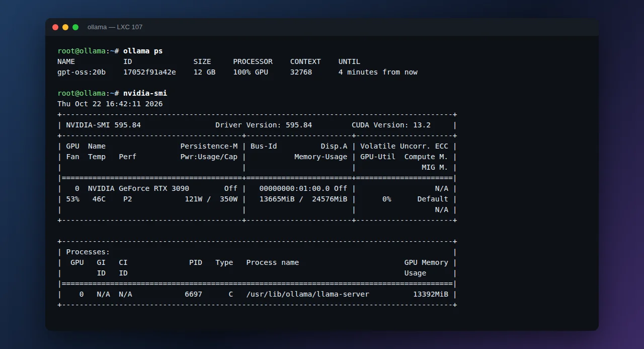Image resolution: width=644 pixels, height=349 pixels.
Task: Click 'Driver Version: 595.84' text
Action: pos(264,125)
